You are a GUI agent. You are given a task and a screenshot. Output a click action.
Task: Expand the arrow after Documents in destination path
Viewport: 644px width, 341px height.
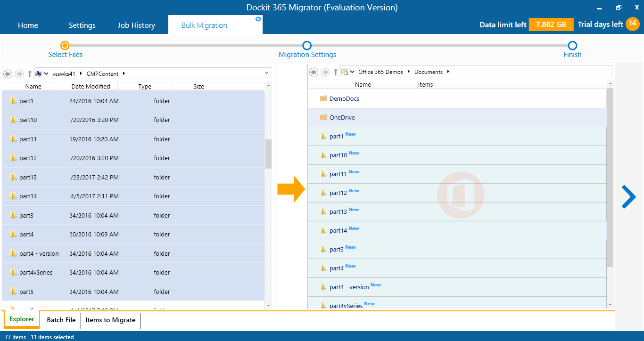(x=448, y=72)
